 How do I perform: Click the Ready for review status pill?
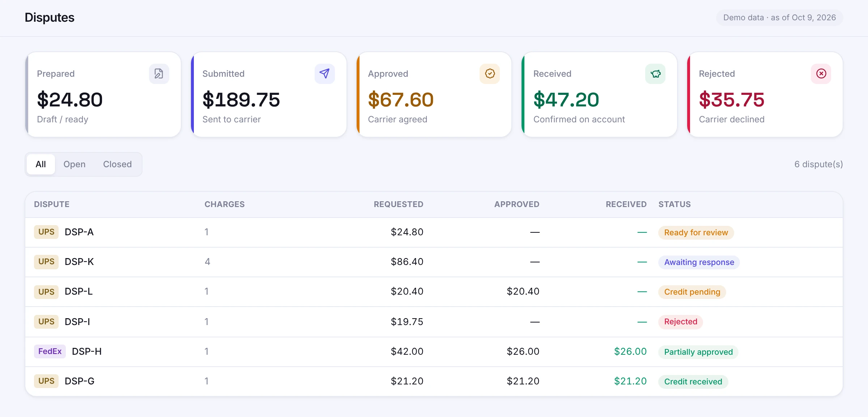(696, 232)
